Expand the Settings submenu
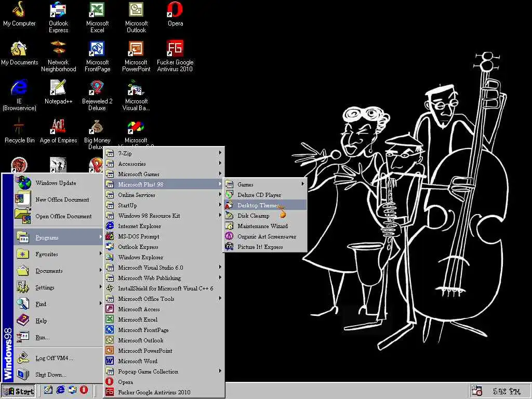The image size is (532, 399). (x=58, y=287)
